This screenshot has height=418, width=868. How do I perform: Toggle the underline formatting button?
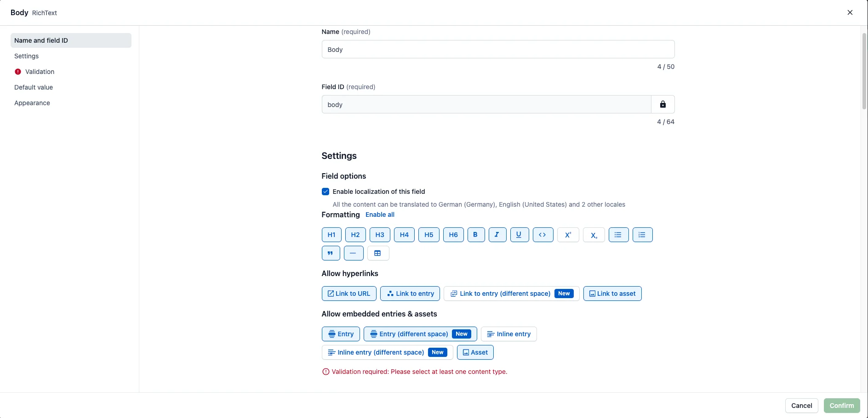coord(519,235)
